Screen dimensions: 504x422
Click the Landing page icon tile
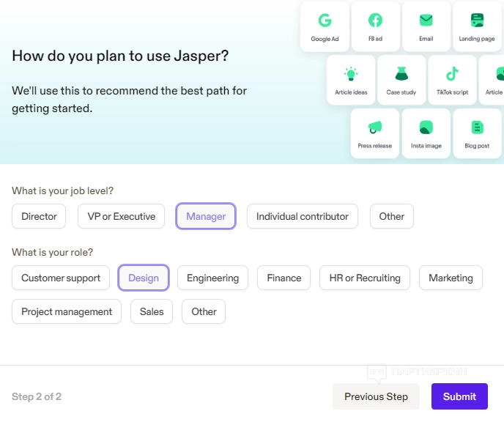(x=477, y=26)
